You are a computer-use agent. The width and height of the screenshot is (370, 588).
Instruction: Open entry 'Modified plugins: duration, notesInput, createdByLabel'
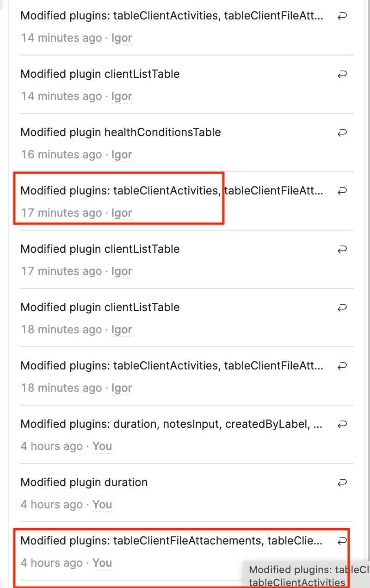point(171,424)
